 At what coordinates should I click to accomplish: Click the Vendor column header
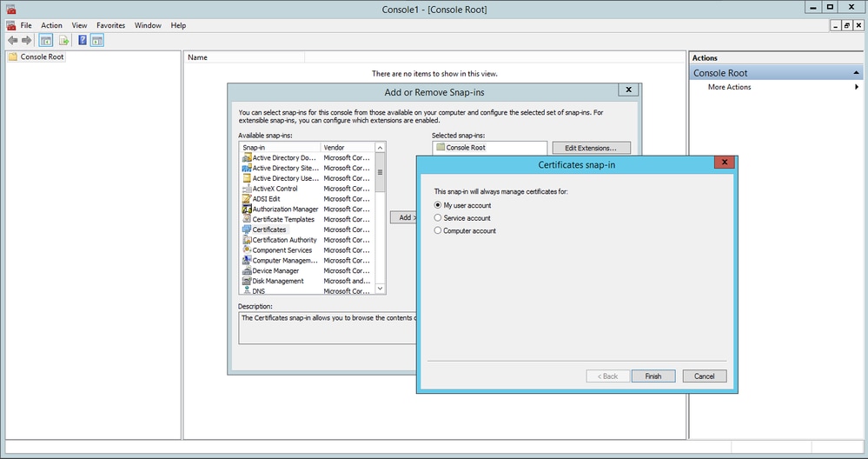[348, 147]
